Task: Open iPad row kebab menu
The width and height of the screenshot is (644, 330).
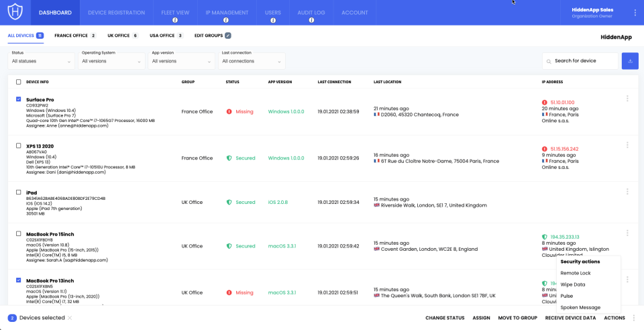Action: click(x=627, y=191)
